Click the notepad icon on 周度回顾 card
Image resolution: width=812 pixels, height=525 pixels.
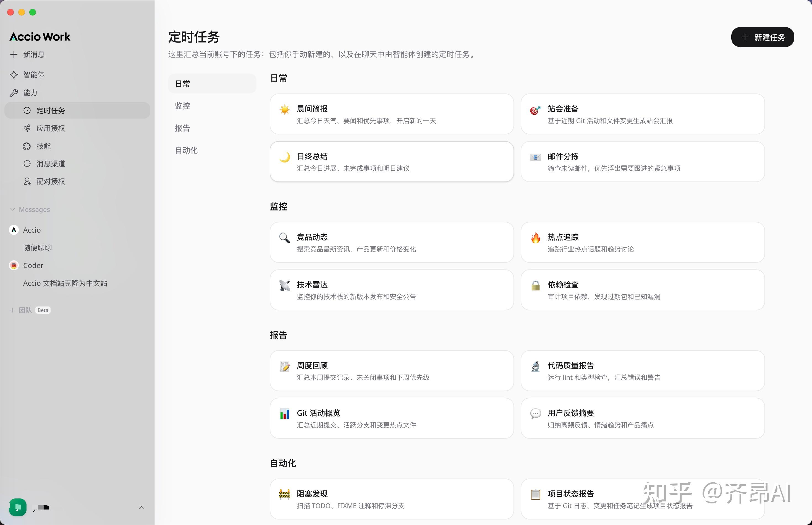[x=284, y=366]
